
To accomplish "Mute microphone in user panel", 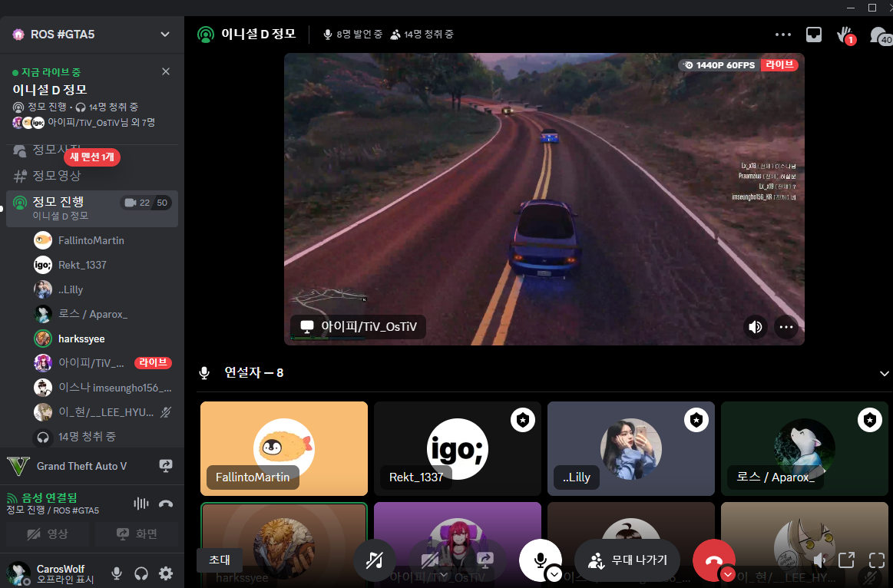I will coord(116,573).
